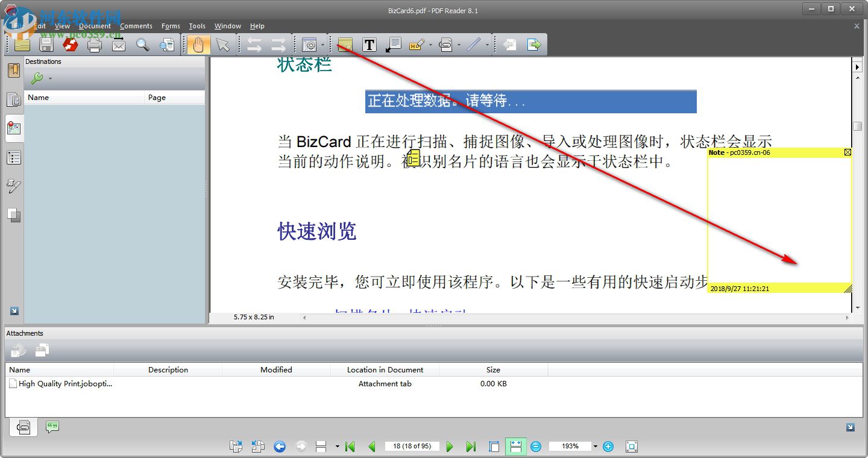The width and height of the screenshot is (868, 458).
Task: Open the paperclip tool dropdown arrow
Action: pyautogui.click(x=459, y=45)
